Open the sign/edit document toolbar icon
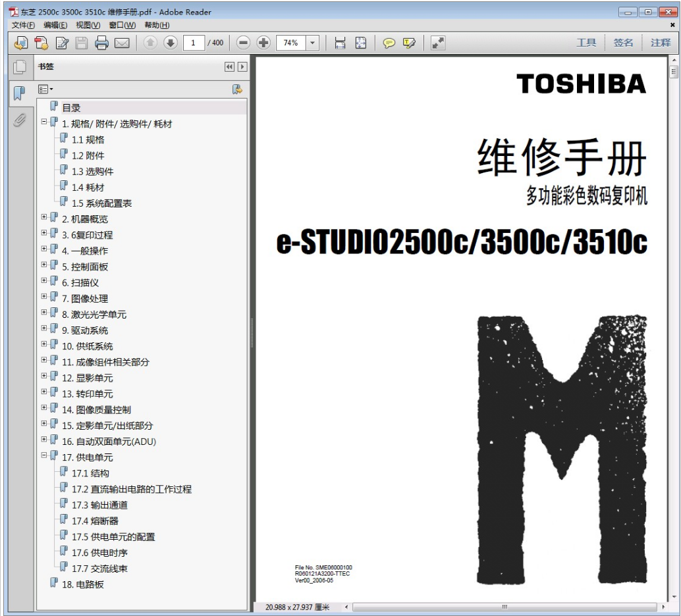 (62, 43)
